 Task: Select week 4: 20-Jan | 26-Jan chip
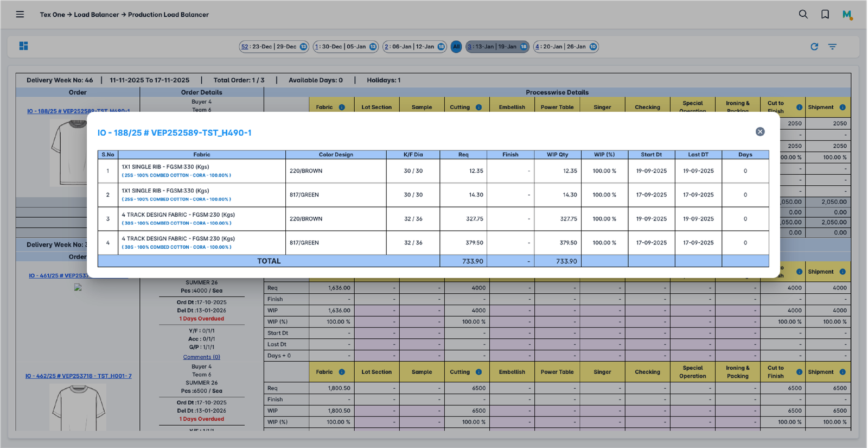point(565,47)
